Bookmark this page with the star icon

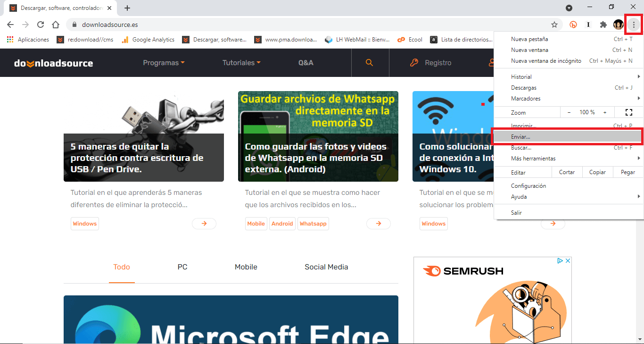pyautogui.click(x=554, y=25)
